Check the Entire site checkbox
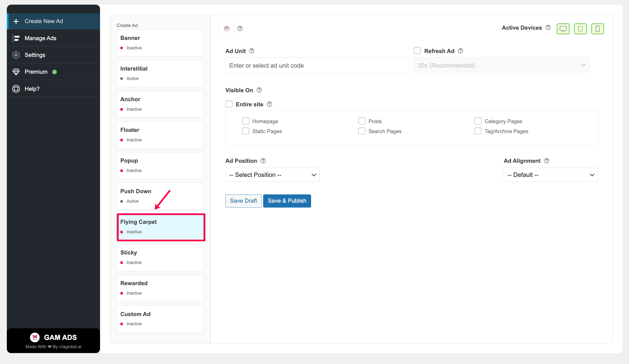The image size is (629, 364). (229, 104)
